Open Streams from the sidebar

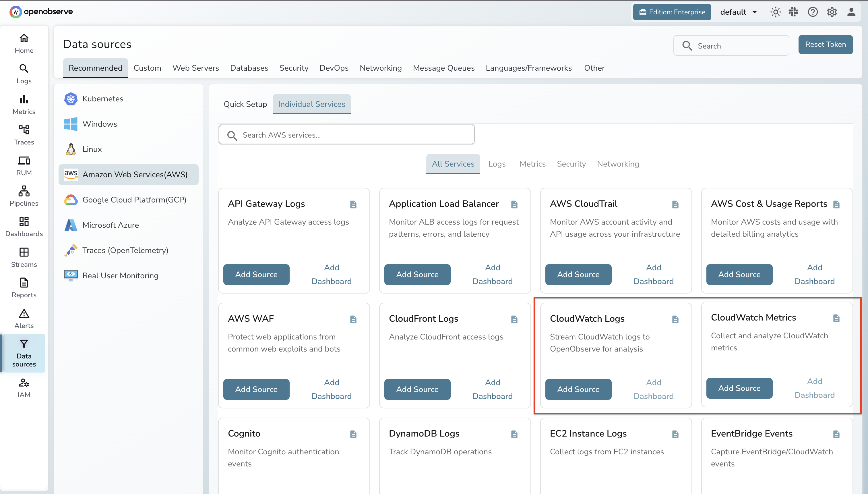pos(24,257)
